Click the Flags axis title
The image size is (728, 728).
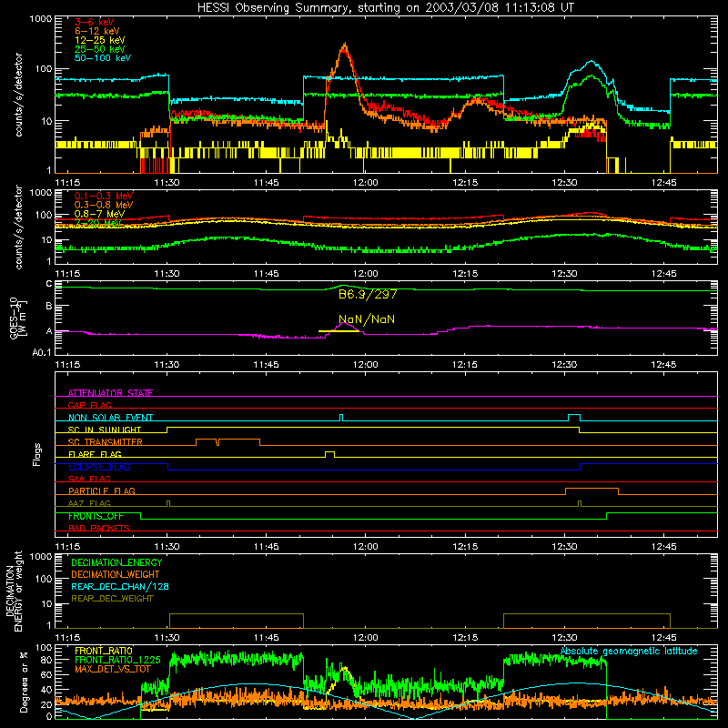click(x=36, y=454)
